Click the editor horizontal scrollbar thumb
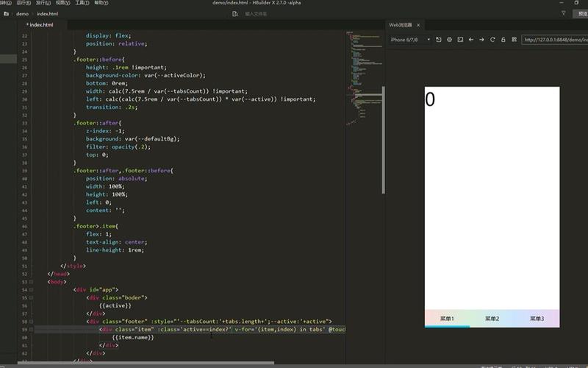Image resolution: width=588 pixels, height=368 pixels. click(x=146, y=363)
